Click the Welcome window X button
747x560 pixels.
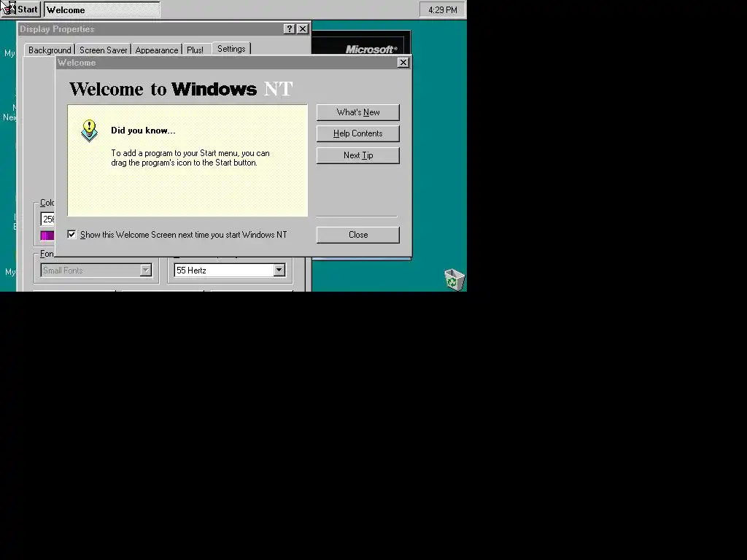(403, 63)
